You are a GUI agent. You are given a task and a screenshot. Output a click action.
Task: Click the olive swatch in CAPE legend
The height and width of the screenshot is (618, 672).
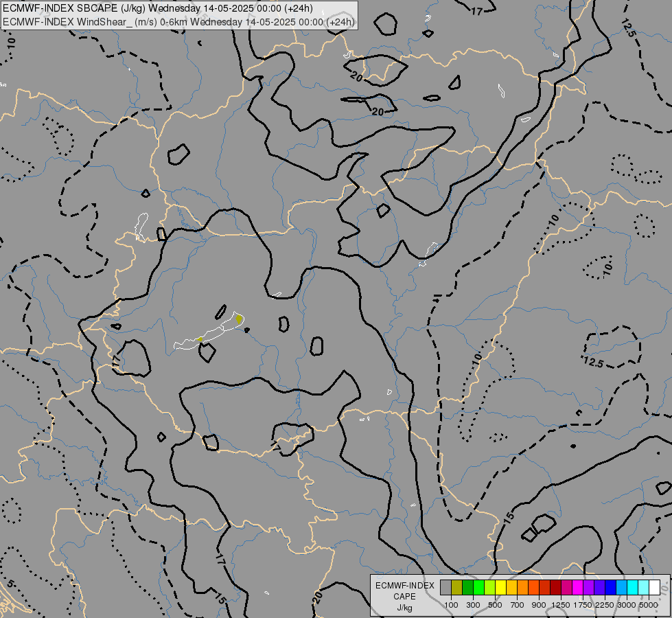[457, 588]
